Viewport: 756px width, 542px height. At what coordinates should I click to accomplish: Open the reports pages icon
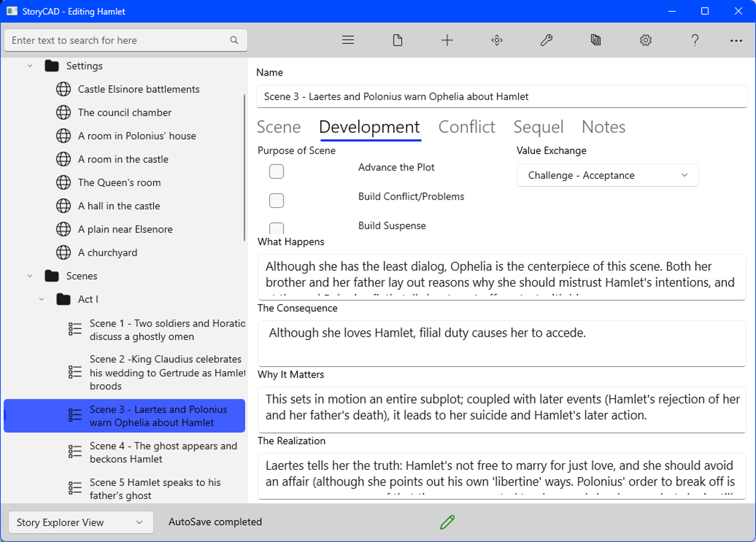point(596,40)
